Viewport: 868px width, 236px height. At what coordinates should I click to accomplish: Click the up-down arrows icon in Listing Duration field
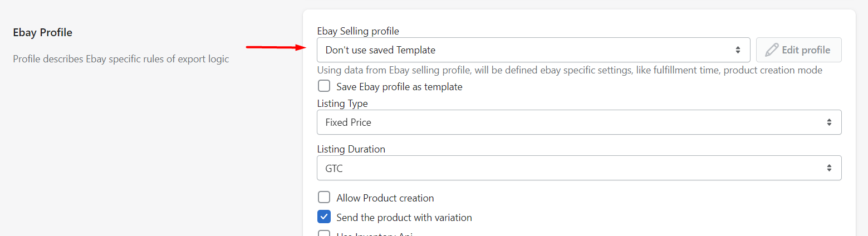tap(829, 168)
